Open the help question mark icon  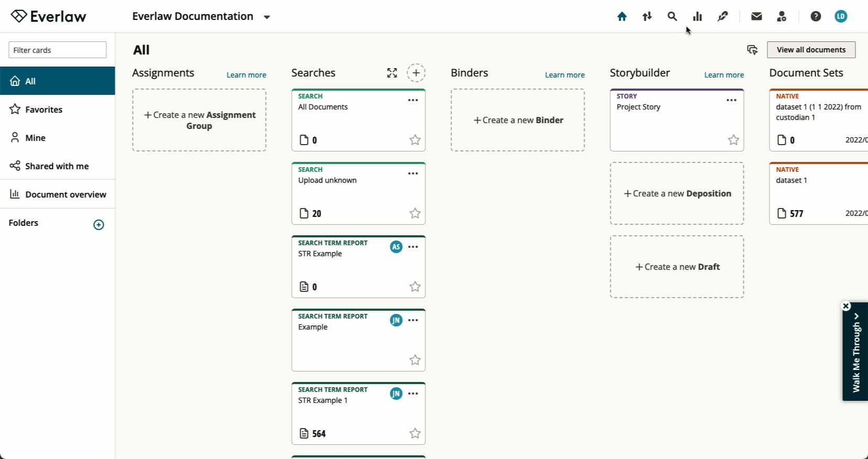[816, 16]
